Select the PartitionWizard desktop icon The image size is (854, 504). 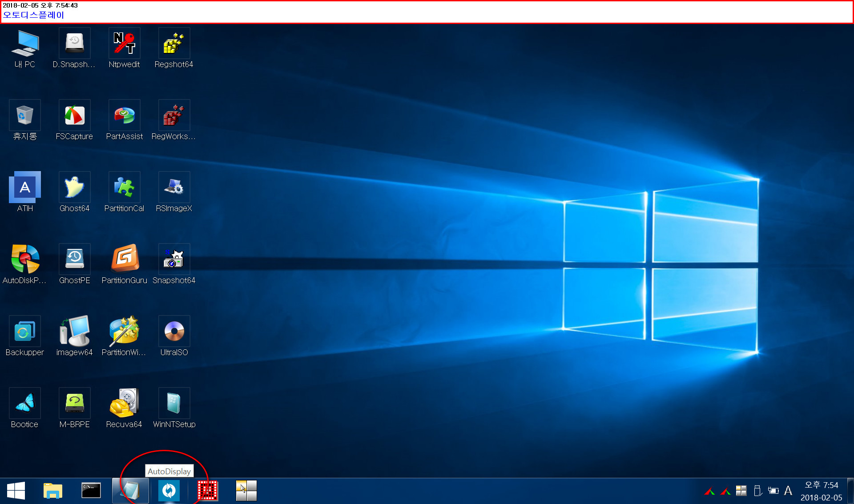tap(124, 336)
